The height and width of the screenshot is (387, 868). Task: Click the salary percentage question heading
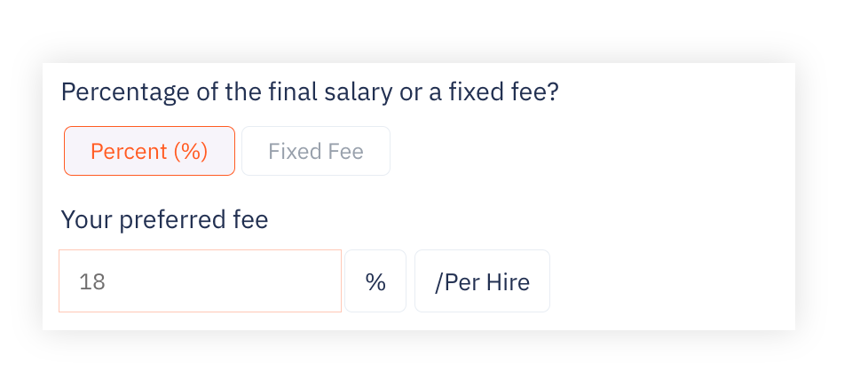tap(310, 92)
